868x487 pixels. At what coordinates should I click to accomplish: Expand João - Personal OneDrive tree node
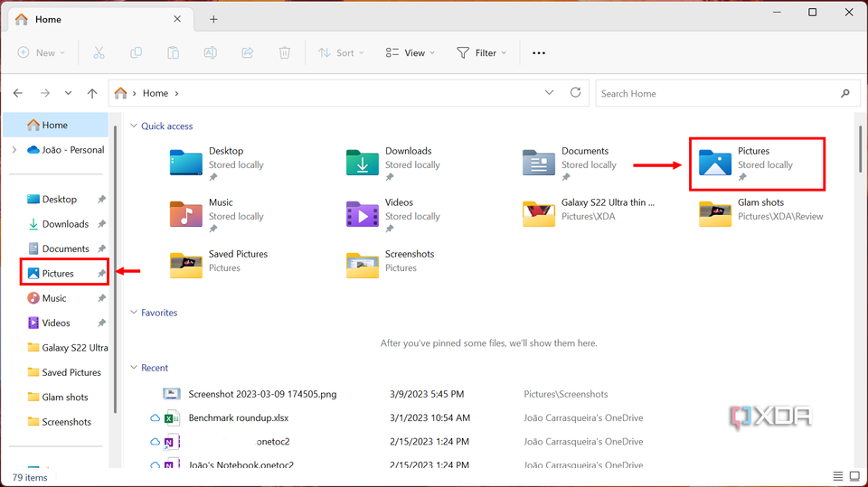(14, 149)
